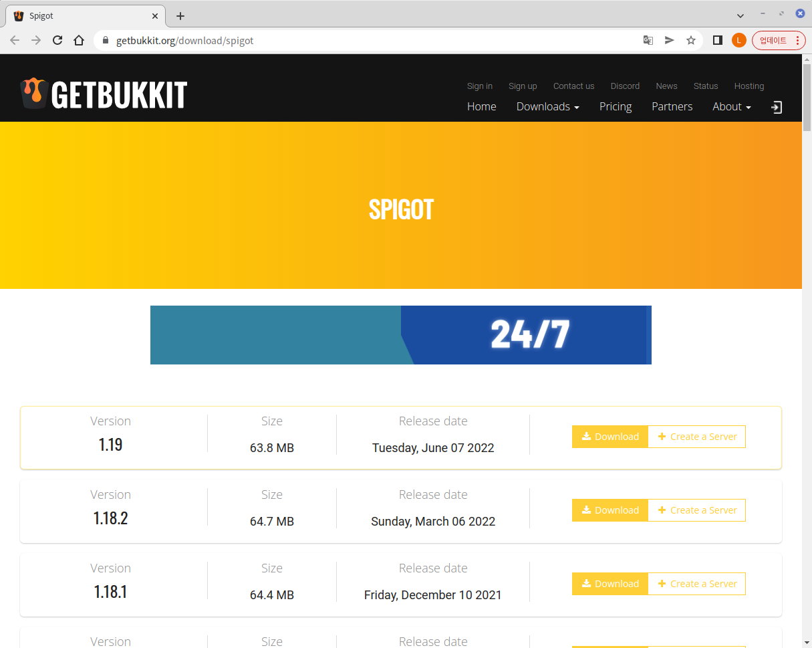The height and width of the screenshot is (648, 812).
Task: Click the sign-in arrow icon in navbar
Action: (777, 107)
